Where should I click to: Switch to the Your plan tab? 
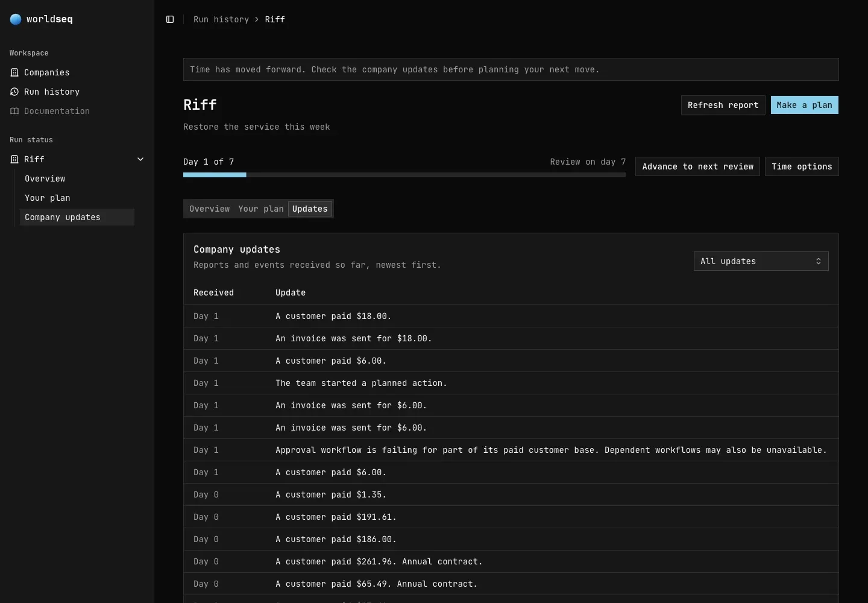click(x=260, y=209)
